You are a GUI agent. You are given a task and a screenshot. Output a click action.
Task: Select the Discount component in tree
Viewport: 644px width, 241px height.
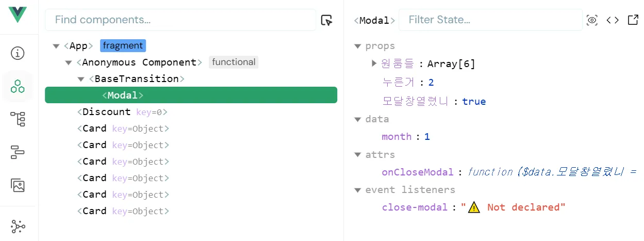coord(106,112)
